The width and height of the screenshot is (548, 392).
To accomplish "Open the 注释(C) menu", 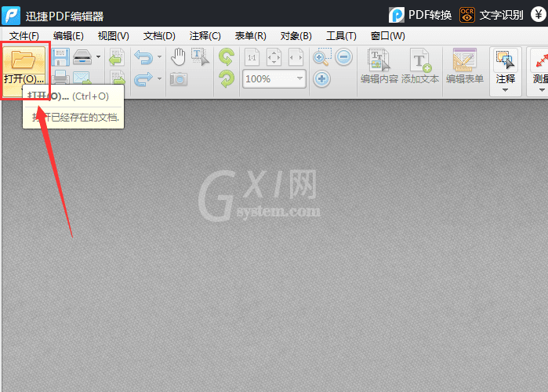I will pyautogui.click(x=205, y=35).
